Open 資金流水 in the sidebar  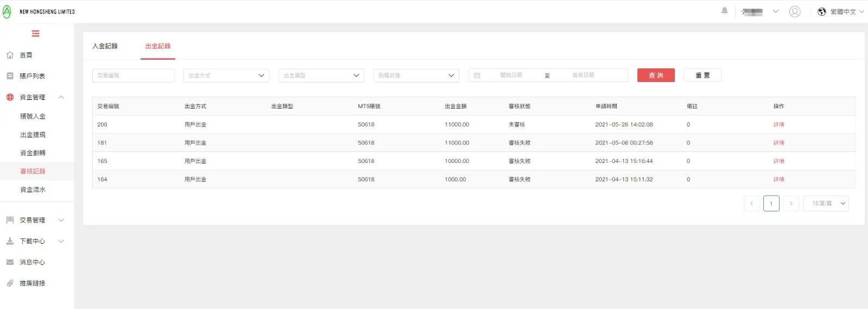pyautogui.click(x=33, y=190)
